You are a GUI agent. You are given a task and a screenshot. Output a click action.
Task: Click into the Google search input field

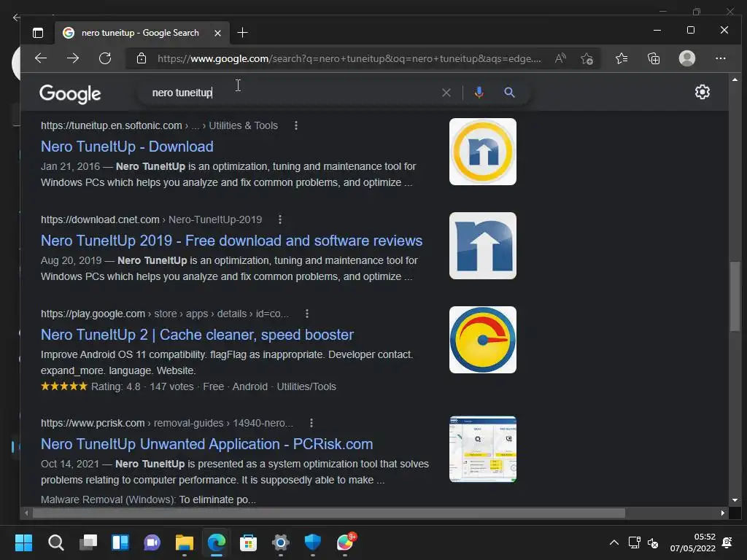point(293,93)
